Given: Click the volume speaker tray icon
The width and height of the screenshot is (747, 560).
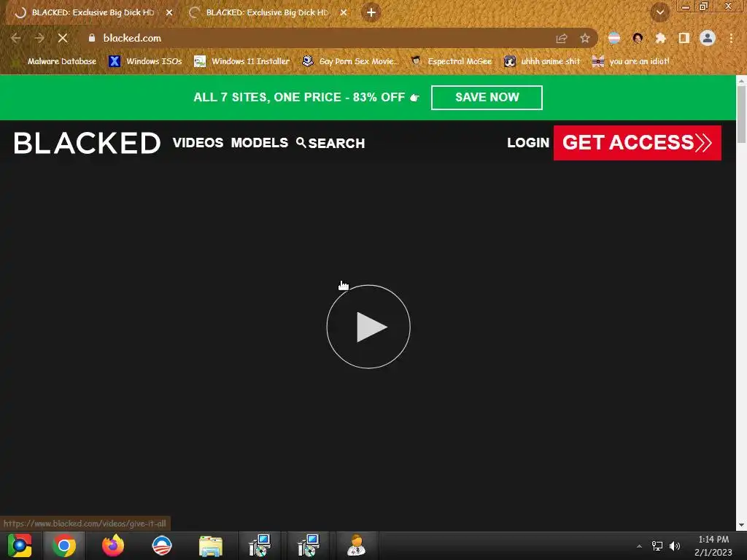Looking at the screenshot, I should coord(675,546).
